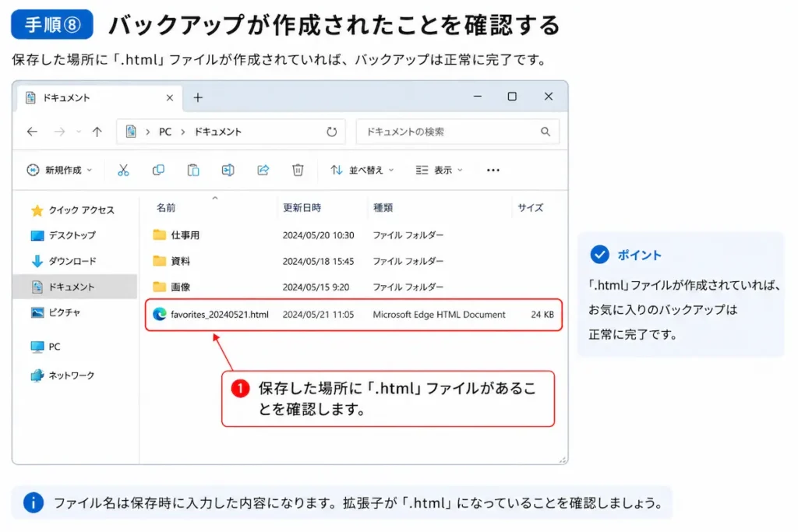
Task: Click chevron between PC and ドキュメント
Action: 182,132
